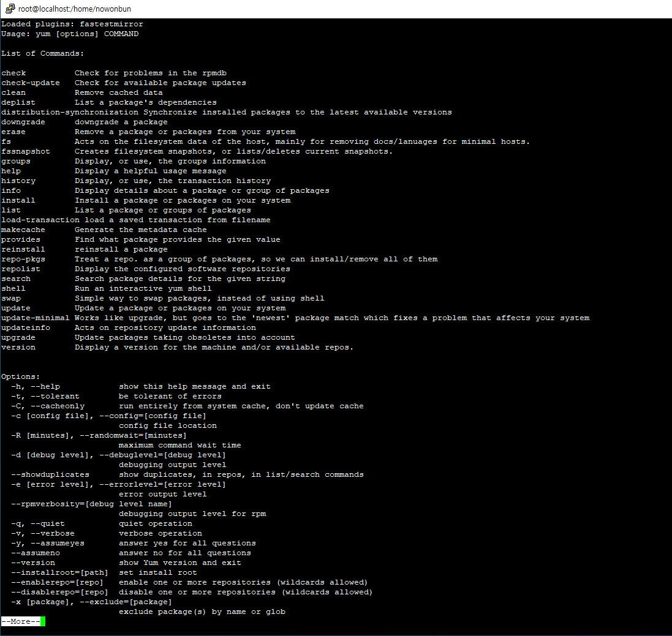
Task: Click the '-y, --assumeyes' option
Action: pos(48,544)
